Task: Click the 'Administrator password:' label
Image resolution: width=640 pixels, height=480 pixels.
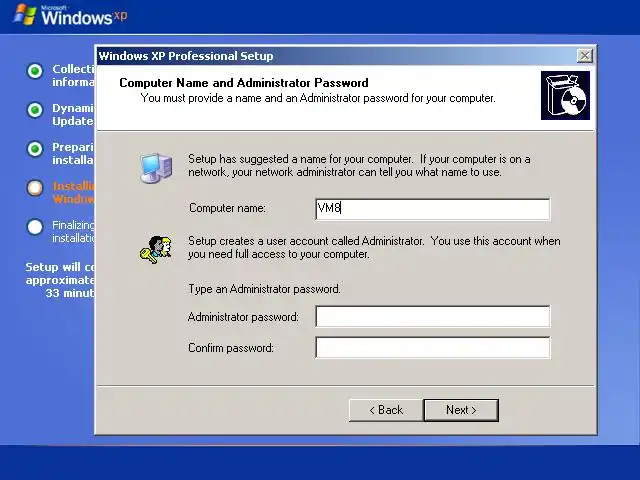Action: [243, 317]
